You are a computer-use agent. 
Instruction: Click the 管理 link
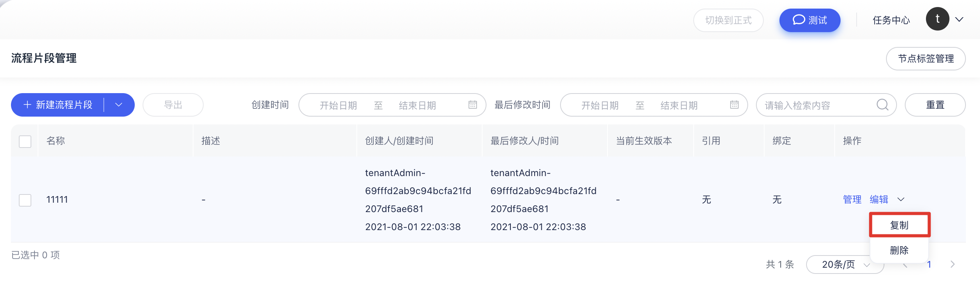point(852,200)
